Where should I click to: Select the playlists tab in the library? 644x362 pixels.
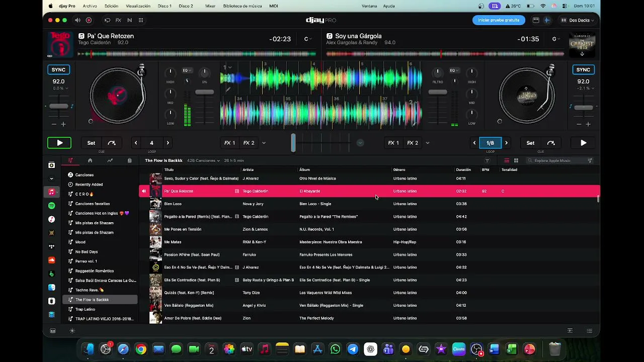click(x=70, y=160)
